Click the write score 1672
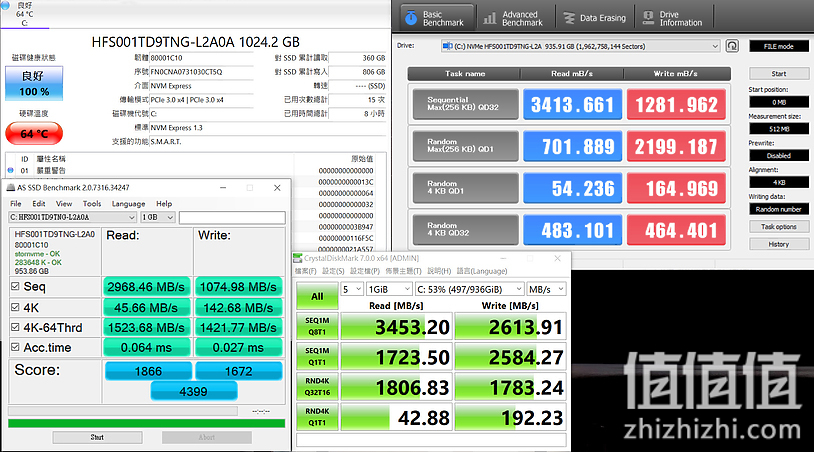This screenshot has height=452, width=814. [239, 371]
